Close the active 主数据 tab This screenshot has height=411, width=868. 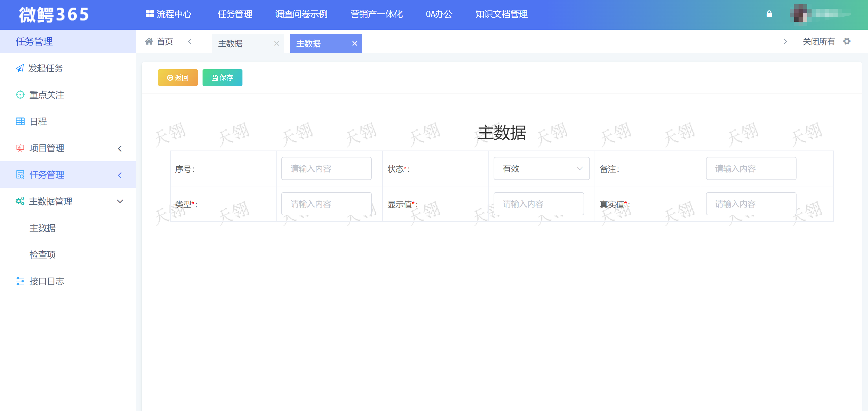[x=354, y=43]
